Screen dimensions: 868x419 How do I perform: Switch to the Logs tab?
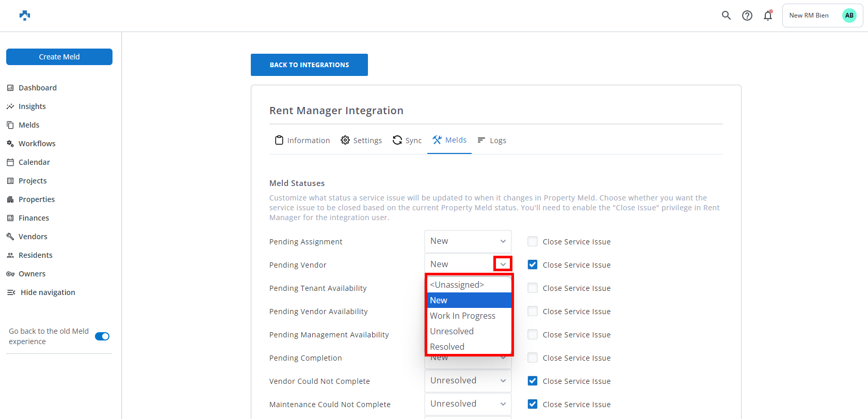pyautogui.click(x=492, y=141)
